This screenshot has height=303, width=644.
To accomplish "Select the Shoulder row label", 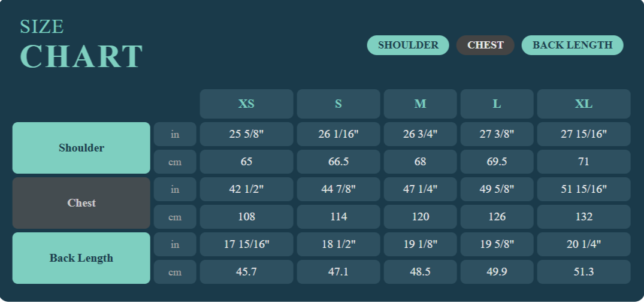I will [81, 148].
